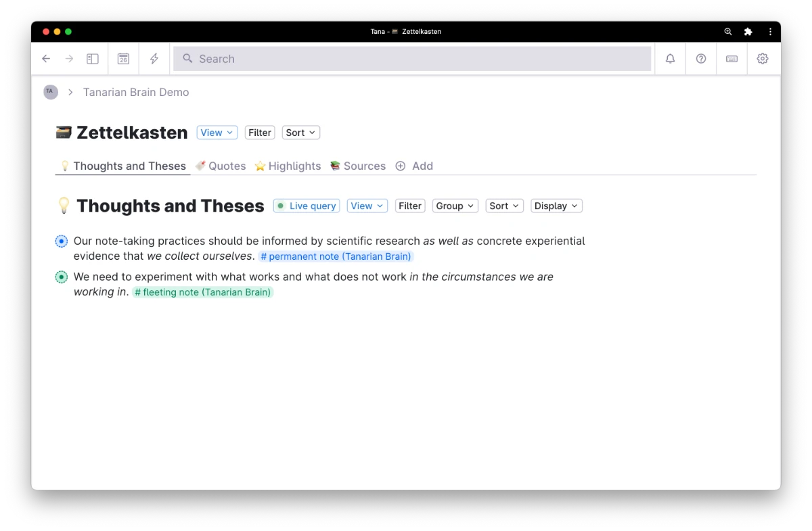Click the Zettelkasten page title
The width and height of the screenshot is (812, 531).
pos(132,133)
